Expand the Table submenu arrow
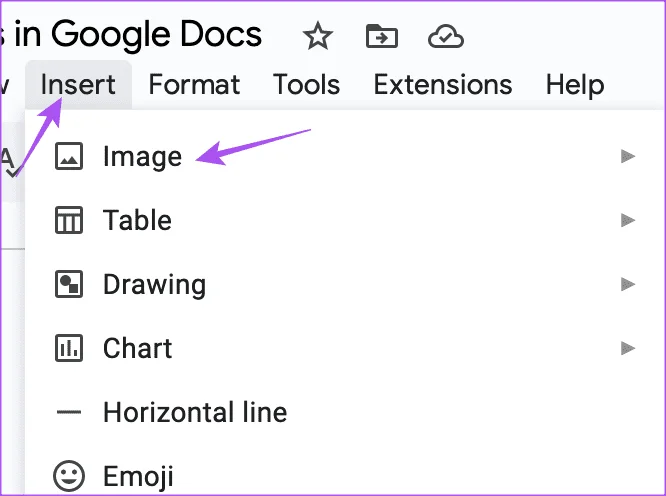This screenshot has height=496, width=666. [628, 220]
